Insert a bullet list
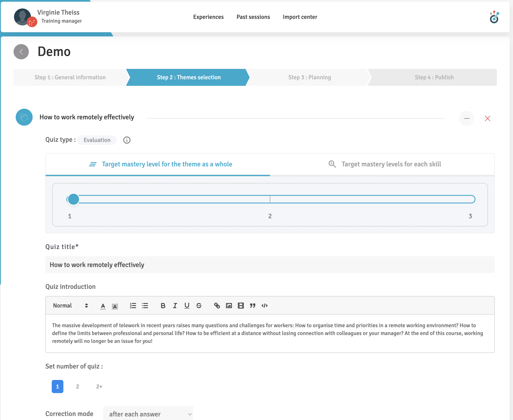513x420 pixels. [x=145, y=306]
